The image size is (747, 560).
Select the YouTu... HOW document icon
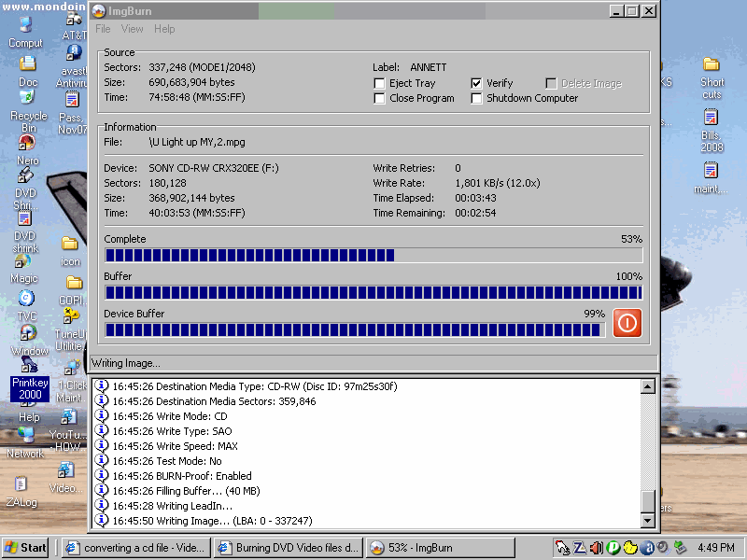click(68, 431)
